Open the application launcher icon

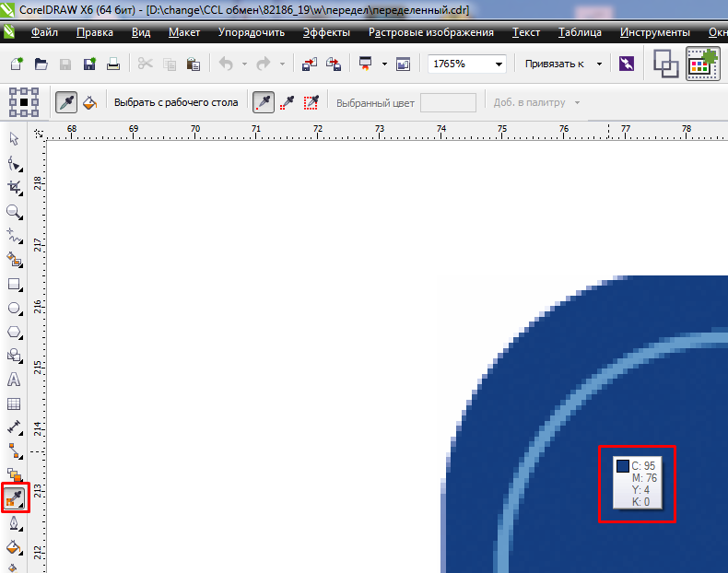tap(366, 64)
